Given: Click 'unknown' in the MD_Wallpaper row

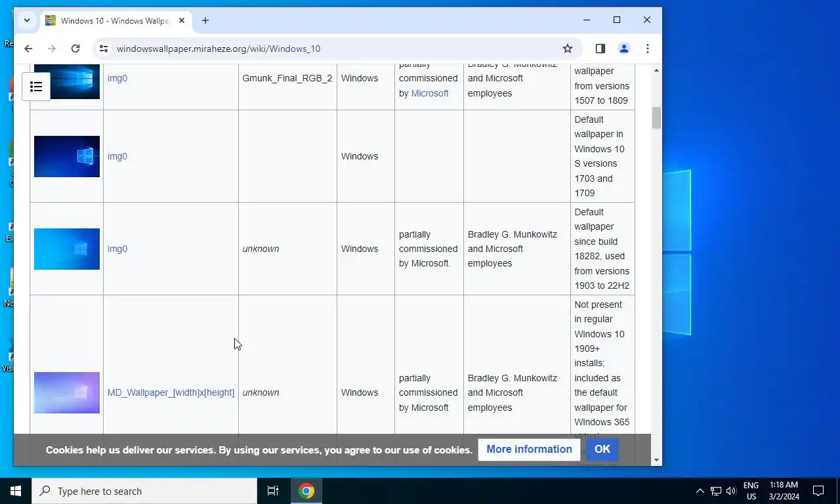Looking at the screenshot, I should [x=261, y=392].
